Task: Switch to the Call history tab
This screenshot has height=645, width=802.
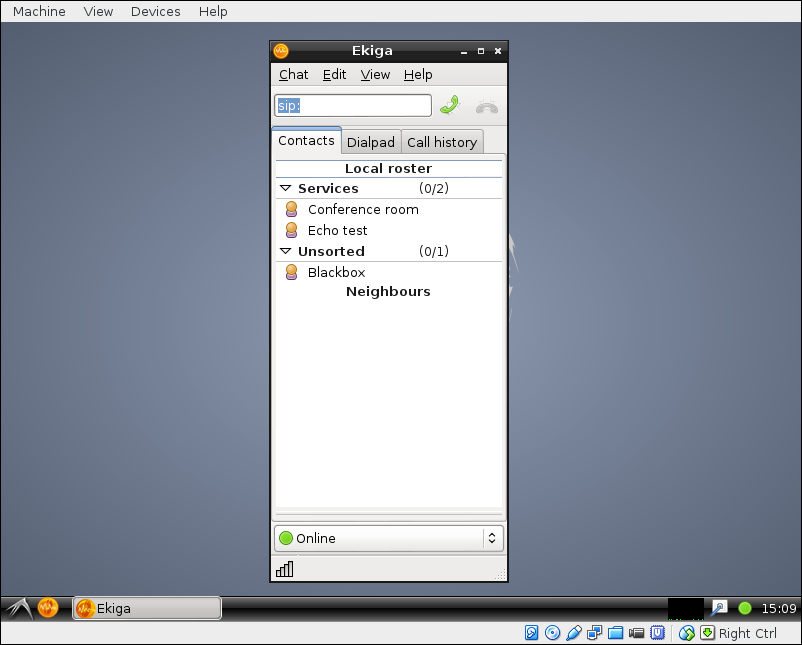Action: point(442,142)
